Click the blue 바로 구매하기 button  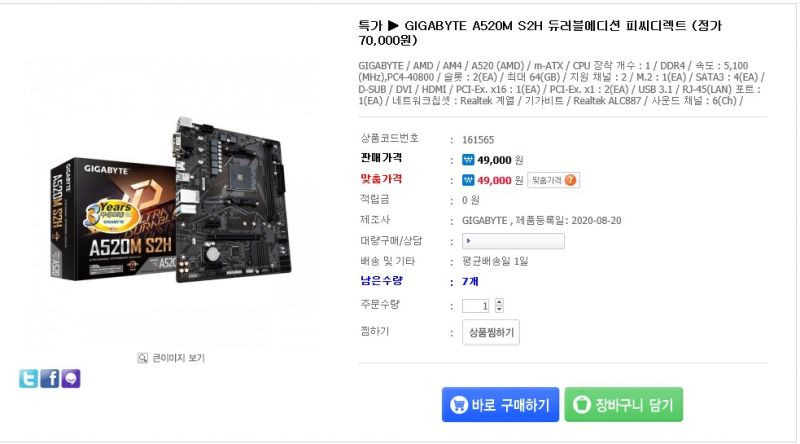[x=500, y=405]
